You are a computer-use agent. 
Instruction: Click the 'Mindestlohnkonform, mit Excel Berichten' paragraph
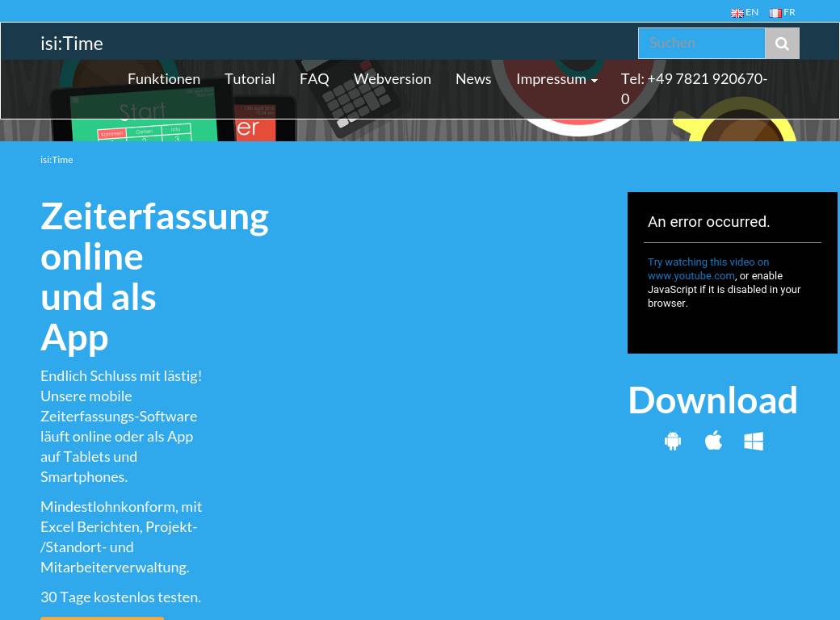pyautogui.click(x=121, y=537)
